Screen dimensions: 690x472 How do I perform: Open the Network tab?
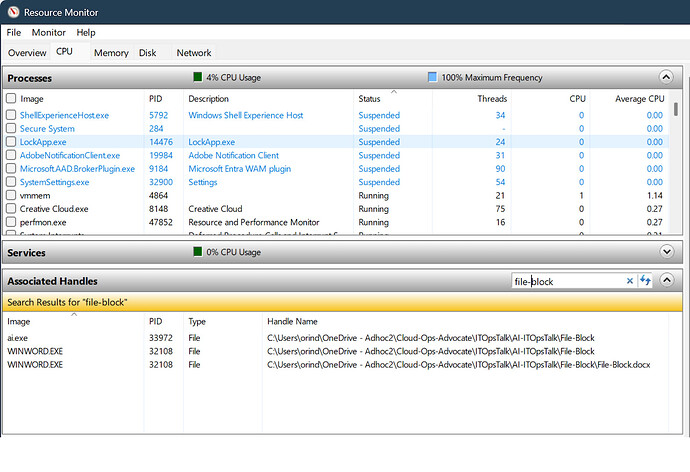(194, 53)
